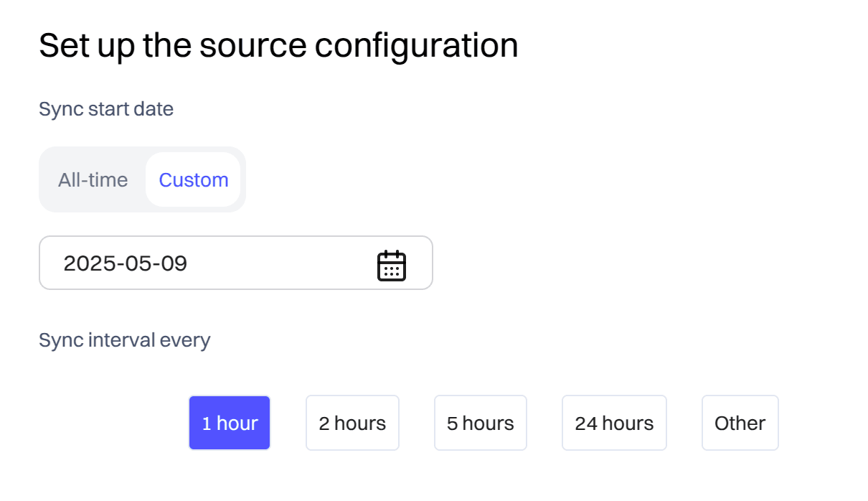Activate the highlighted 1 hour button
The height and width of the screenshot is (501, 868).
point(230,423)
